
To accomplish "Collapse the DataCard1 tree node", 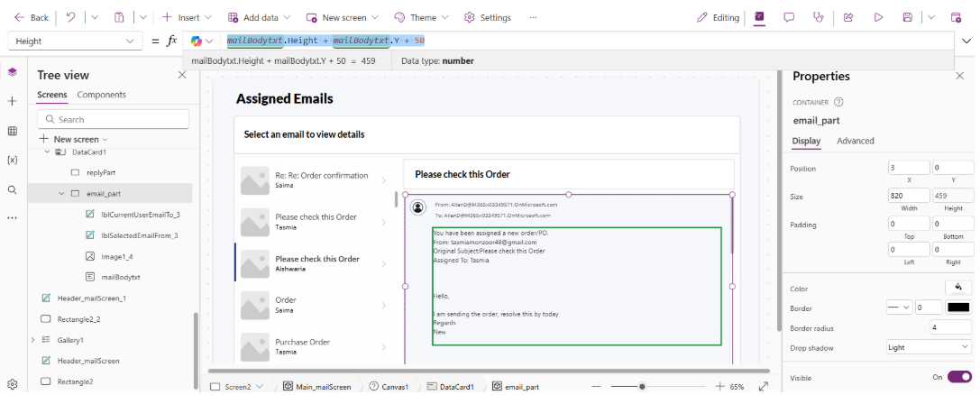I will coord(47,152).
